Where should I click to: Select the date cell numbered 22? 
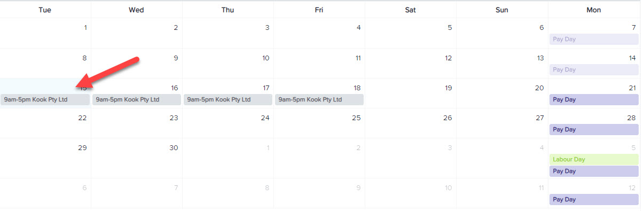coord(45,123)
